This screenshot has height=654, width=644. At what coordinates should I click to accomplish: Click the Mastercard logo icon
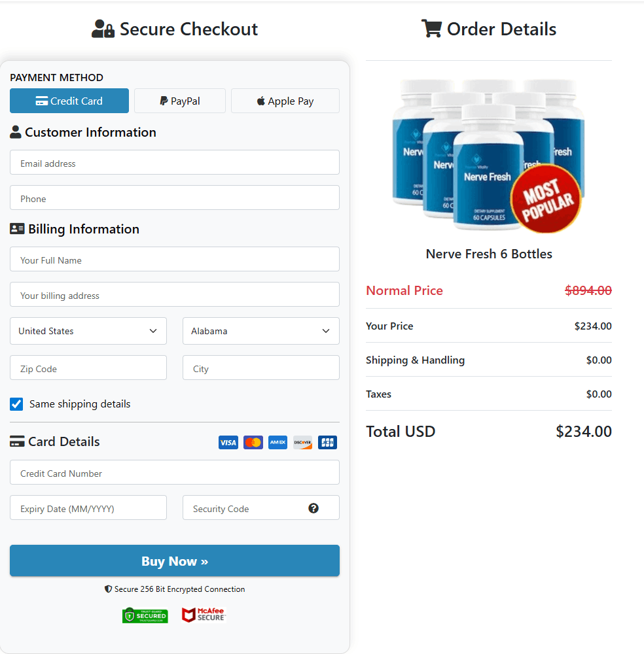click(x=253, y=443)
